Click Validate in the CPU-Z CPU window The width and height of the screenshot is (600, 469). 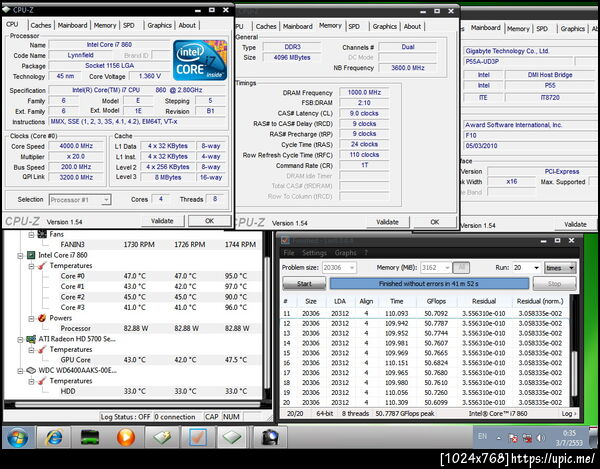tap(162, 221)
